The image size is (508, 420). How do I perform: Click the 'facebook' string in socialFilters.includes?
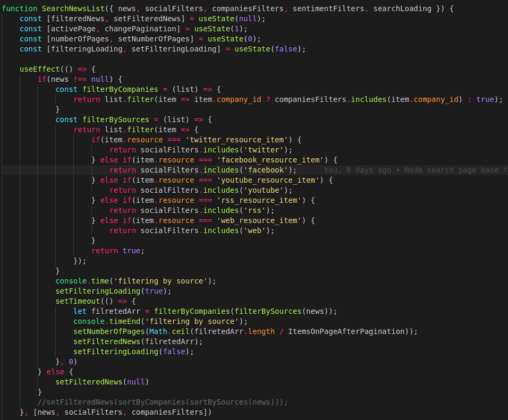(265, 170)
